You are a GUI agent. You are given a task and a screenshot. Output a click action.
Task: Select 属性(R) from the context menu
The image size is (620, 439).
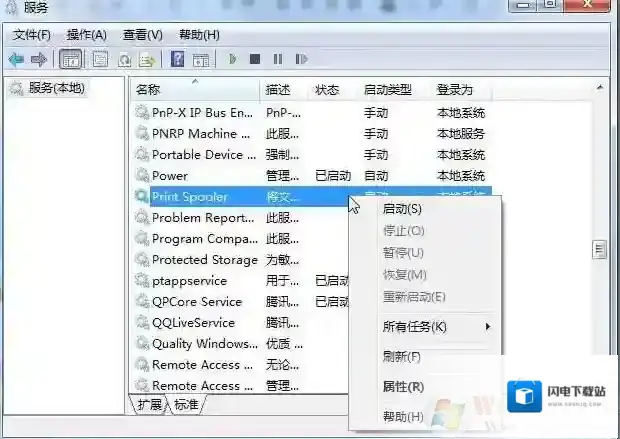(403, 386)
